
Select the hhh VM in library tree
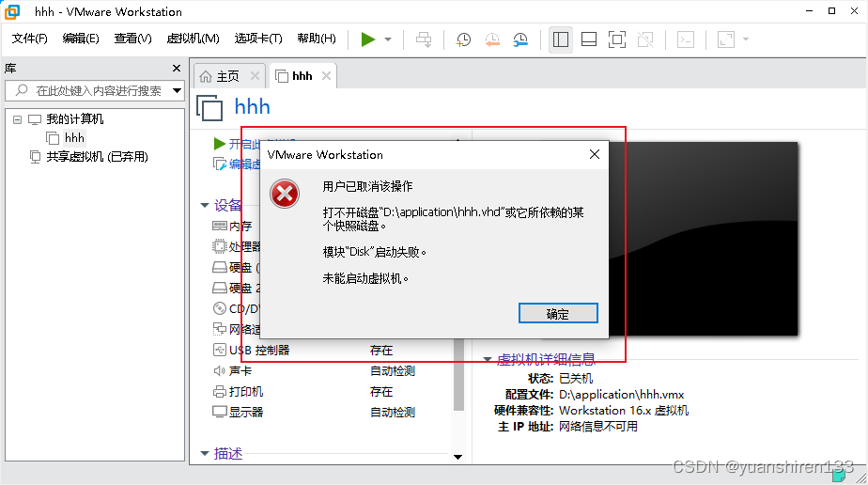pos(74,138)
